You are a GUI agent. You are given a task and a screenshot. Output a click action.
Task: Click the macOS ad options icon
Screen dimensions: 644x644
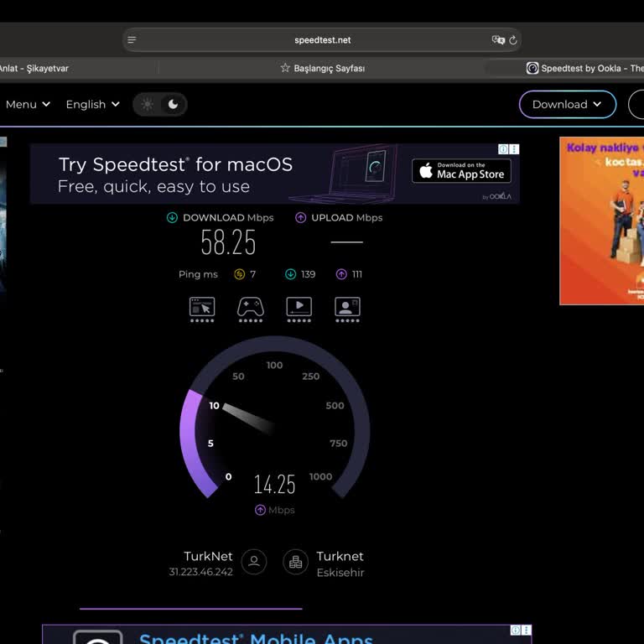[514, 149]
